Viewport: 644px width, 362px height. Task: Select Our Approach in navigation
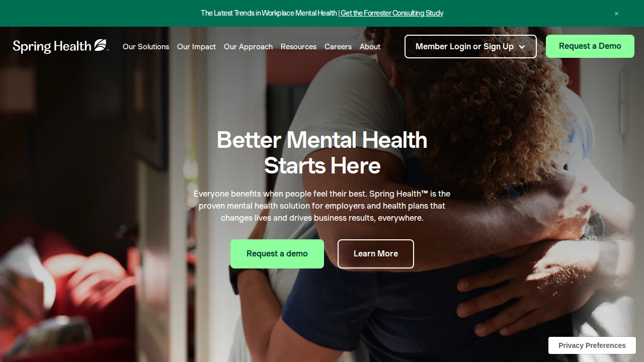(x=248, y=46)
